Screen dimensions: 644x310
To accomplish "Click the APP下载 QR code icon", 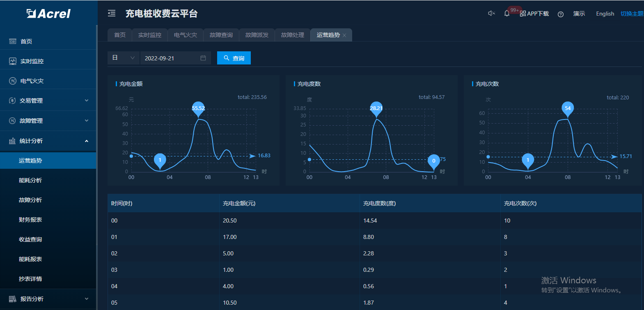I will (x=523, y=14).
